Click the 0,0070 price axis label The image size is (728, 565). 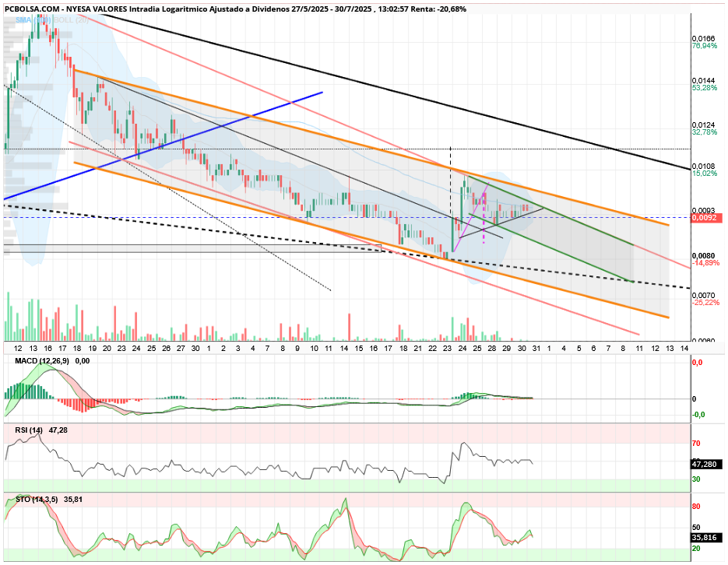point(703,295)
